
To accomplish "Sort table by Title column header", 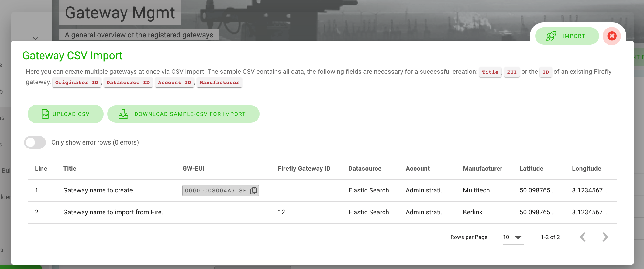I will [x=70, y=169].
